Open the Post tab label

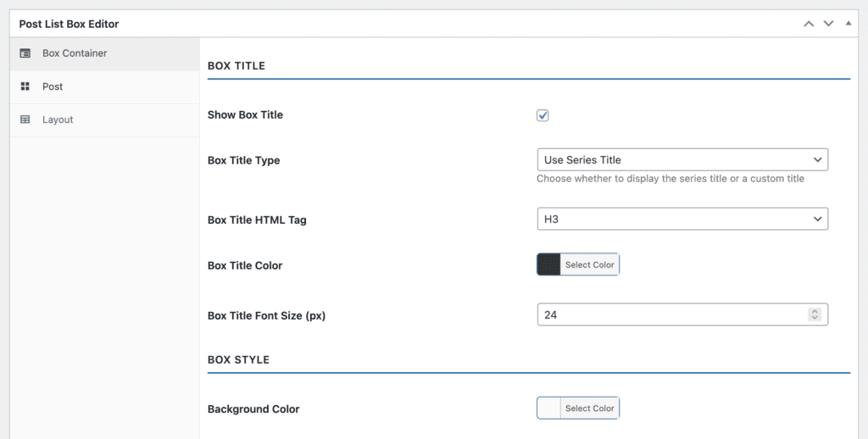[53, 86]
